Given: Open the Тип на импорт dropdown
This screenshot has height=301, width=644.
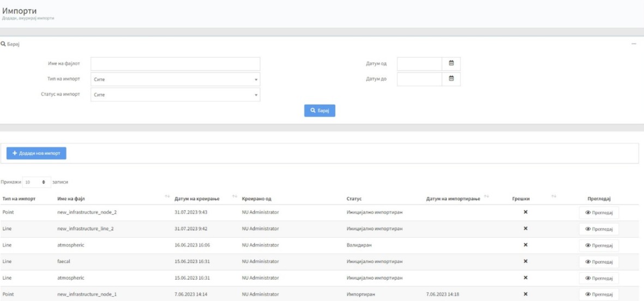Looking at the screenshot, I should pos(176,79).
